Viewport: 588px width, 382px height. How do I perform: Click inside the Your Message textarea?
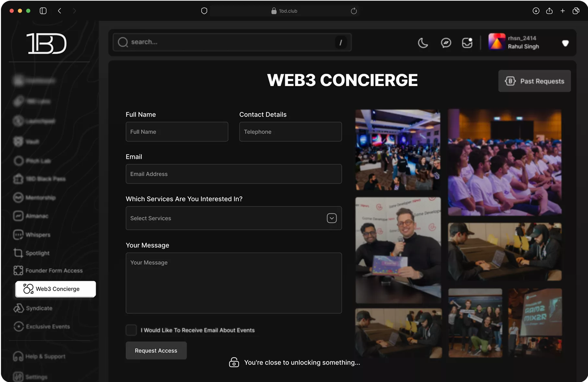[x=234, y=283]
